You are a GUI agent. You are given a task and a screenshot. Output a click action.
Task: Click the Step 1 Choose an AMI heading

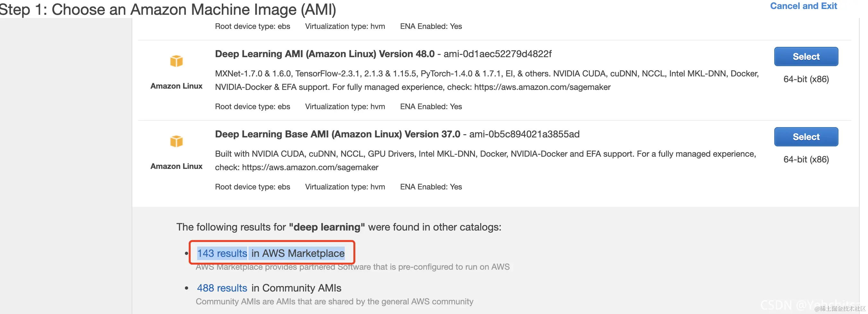tap(168, 9)
